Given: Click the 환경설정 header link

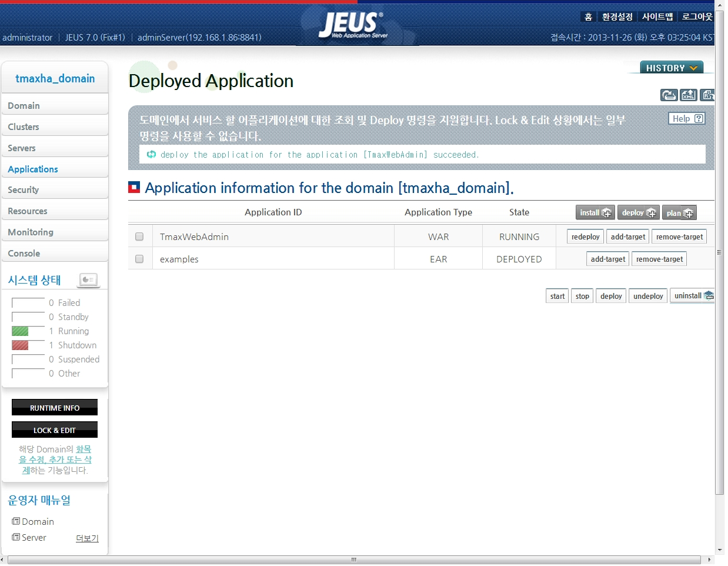Looking at the screenshot, I should click(x=617, y=16).
